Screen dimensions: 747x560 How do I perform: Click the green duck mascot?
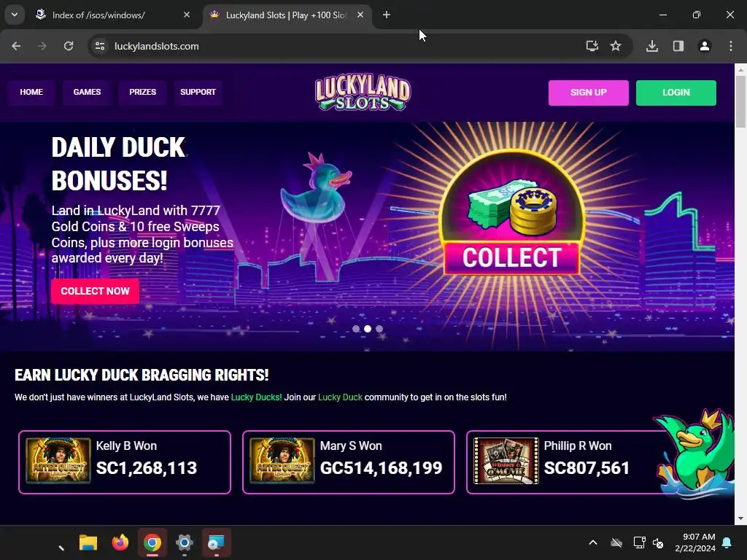695,455
